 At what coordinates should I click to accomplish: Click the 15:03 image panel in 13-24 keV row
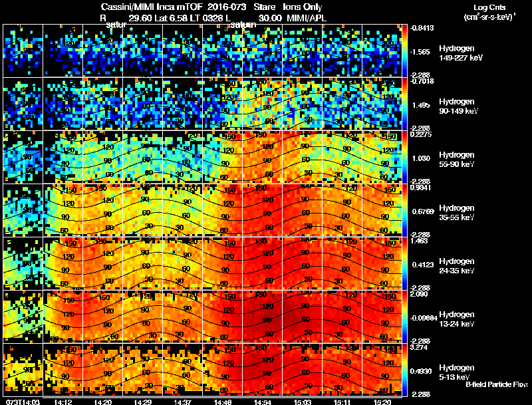pyautogui.click(x=303, y=317)
